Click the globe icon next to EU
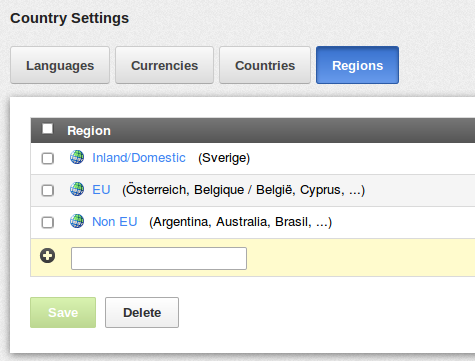The height and width of the screenshot is (361, 475). [77, 189]
